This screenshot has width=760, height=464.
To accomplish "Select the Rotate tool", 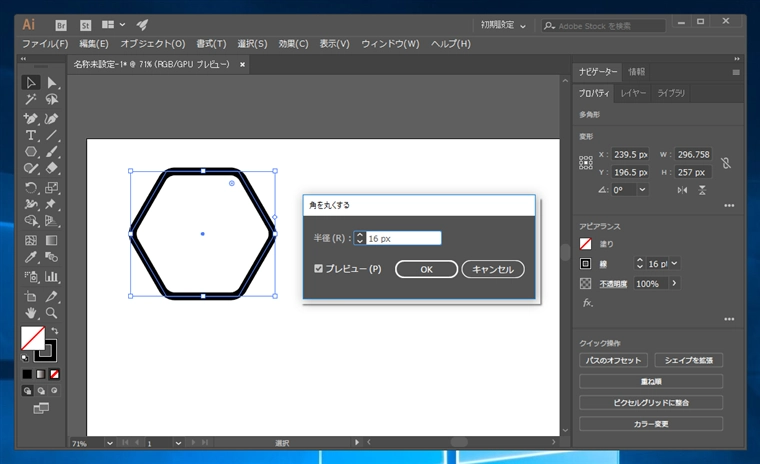I will click(x=31, y=188).
